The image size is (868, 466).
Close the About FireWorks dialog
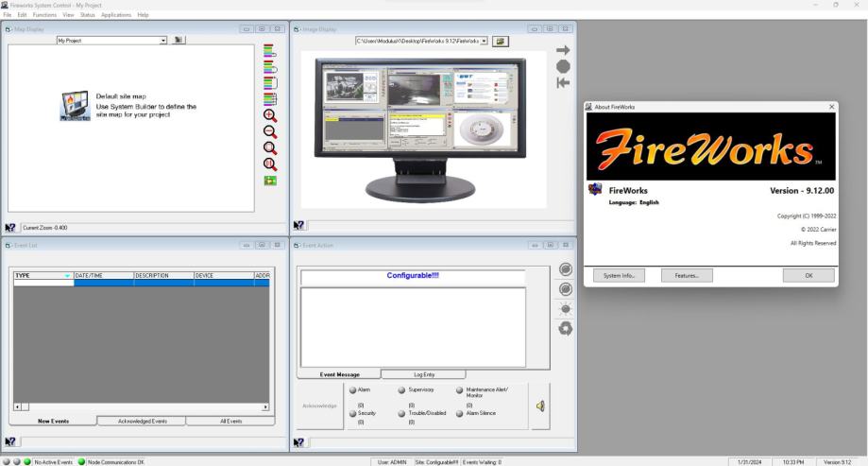coord(831,107)
